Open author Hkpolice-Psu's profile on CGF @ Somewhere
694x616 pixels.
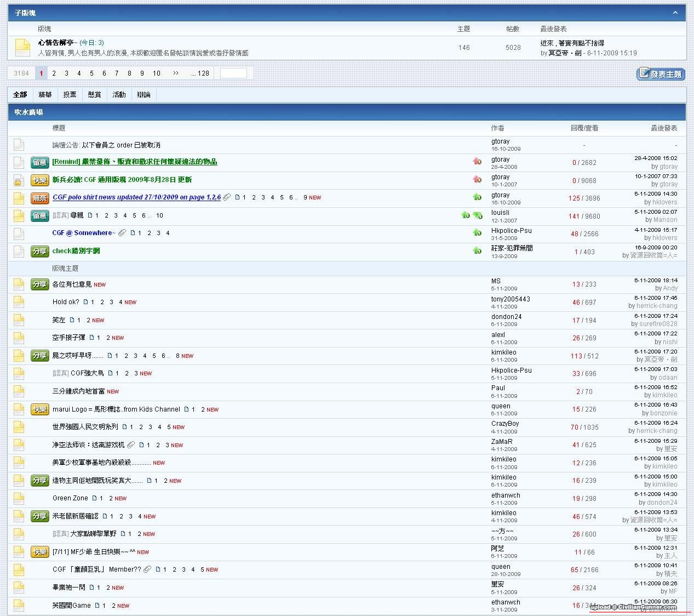point(511,231)
